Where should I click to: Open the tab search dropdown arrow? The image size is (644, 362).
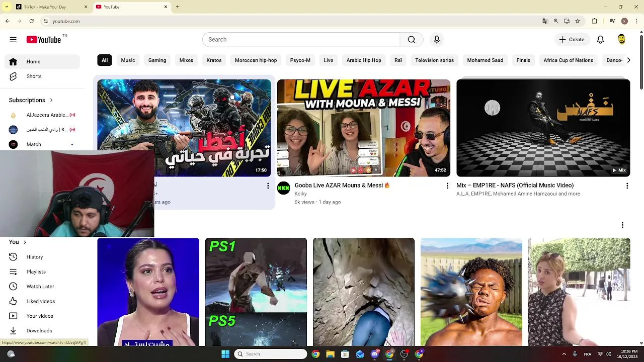tap(7, 7)
